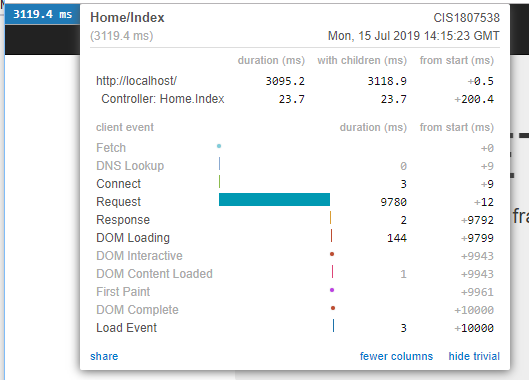This screenshot has height=380, width=529.
Task: Click the fewer columns link
Action: tap(396, 356)
